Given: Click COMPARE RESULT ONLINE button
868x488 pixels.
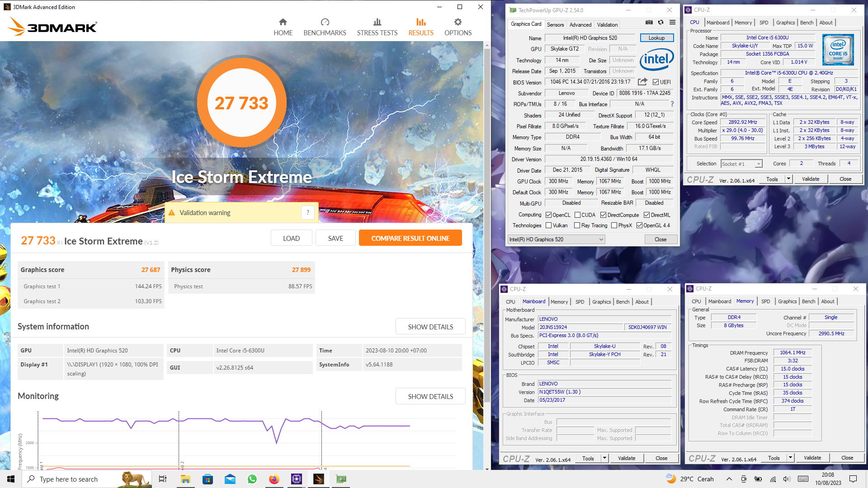Looking at the screenshot, I should pyautogui.click(x=410, y=238).
